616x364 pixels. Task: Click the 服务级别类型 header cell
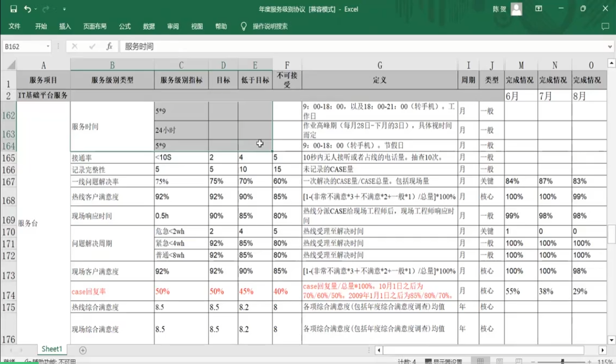(x=112, y=80)
